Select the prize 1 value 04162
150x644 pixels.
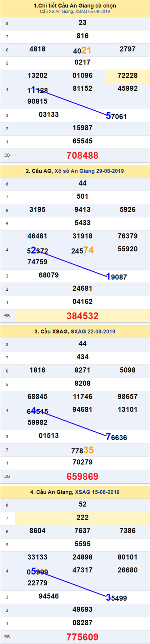point(82,302)
